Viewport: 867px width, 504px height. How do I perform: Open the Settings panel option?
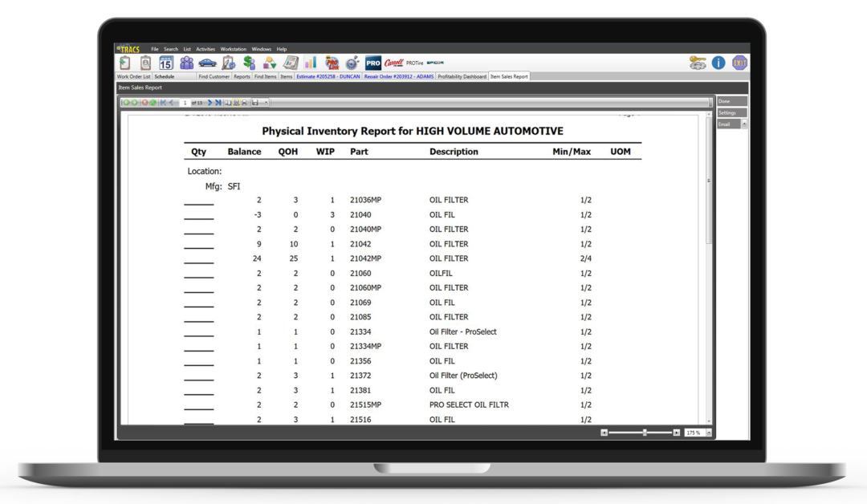(x=731, y=112)
